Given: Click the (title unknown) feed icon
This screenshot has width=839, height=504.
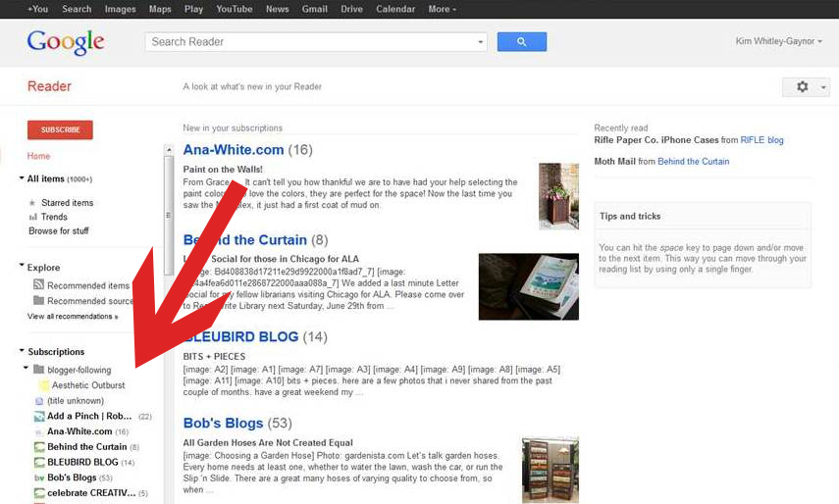Looking at the screenshot, I should (39, 401).
